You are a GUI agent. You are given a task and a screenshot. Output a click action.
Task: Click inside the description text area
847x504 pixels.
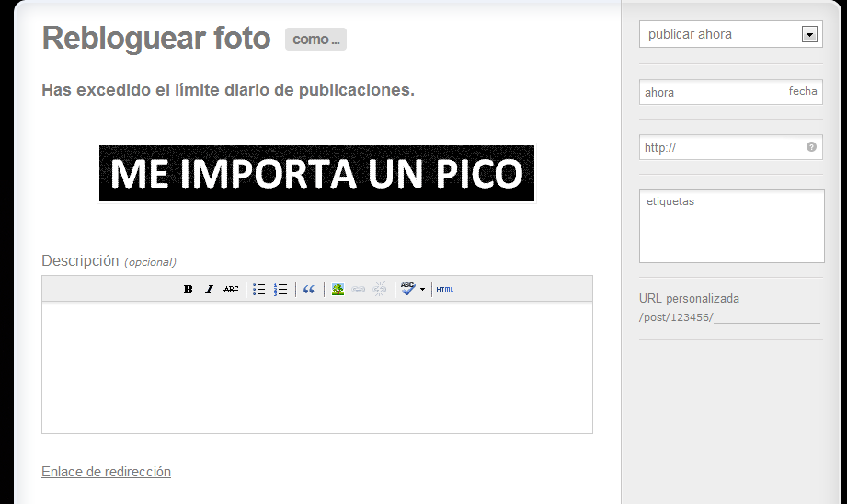click(317, 368)
